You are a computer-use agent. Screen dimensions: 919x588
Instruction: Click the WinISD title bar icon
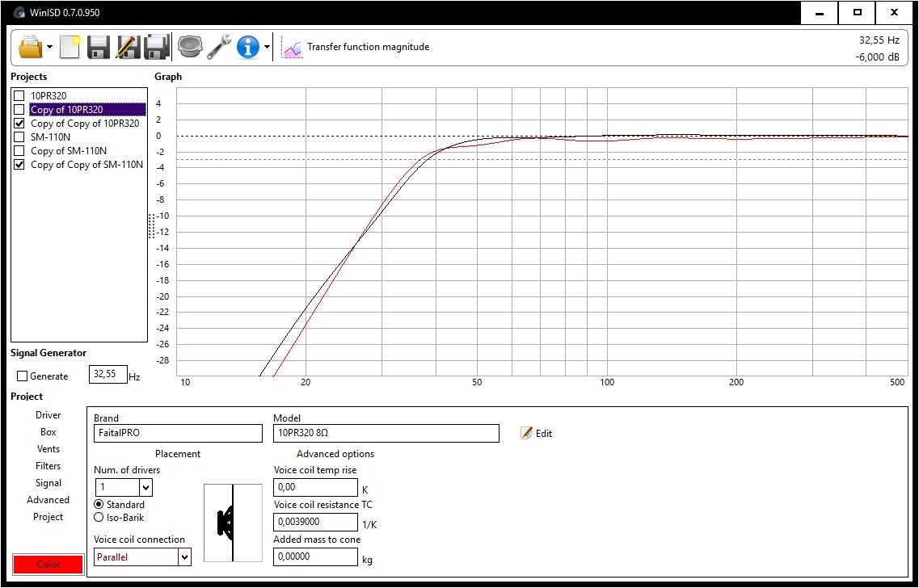click(x=19, y=12)
